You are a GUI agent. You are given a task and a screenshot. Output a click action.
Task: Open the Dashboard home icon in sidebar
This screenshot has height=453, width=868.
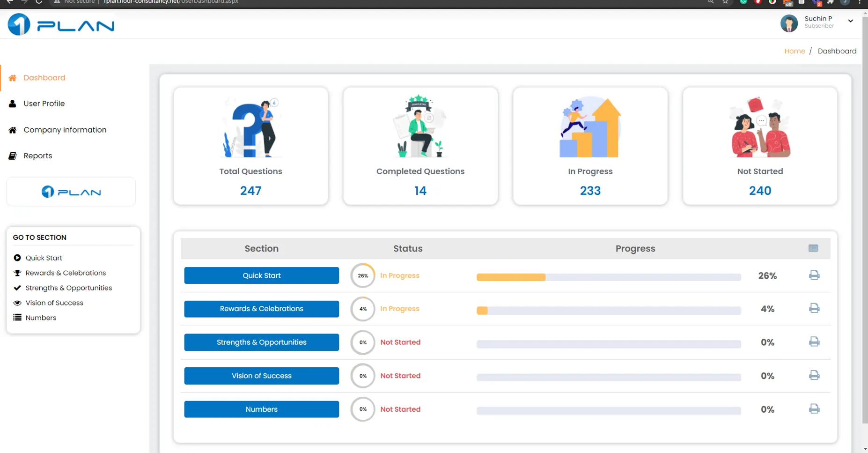click(13, 78)
